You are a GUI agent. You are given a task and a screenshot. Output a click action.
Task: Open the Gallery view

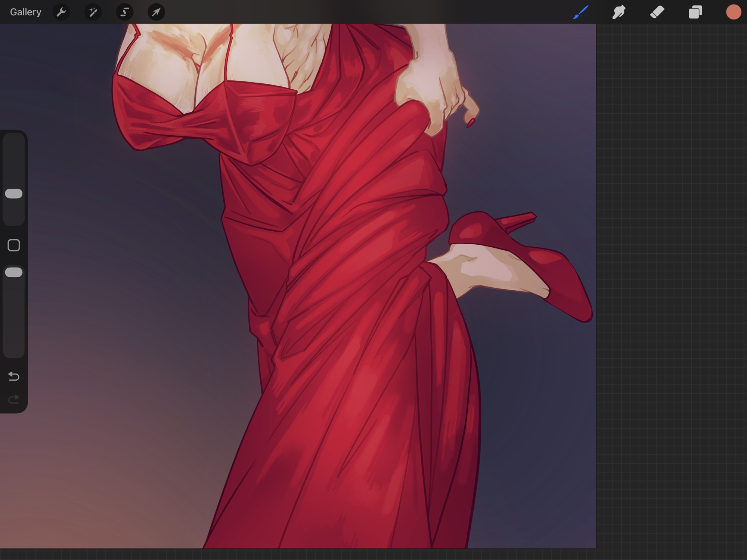(25, 12)
